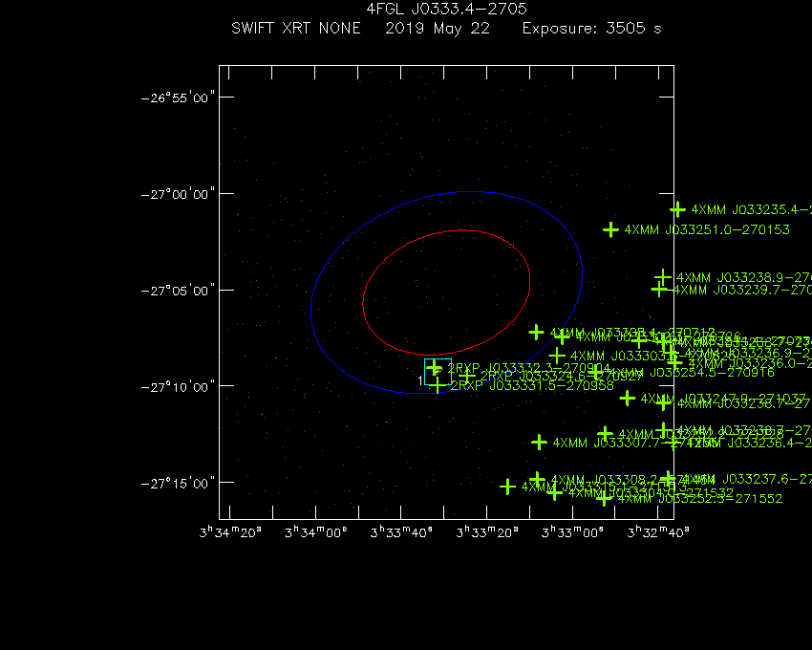Click the cross marker left of 4XMM J033239.7

pyautogui.click(x=659, y=289)
